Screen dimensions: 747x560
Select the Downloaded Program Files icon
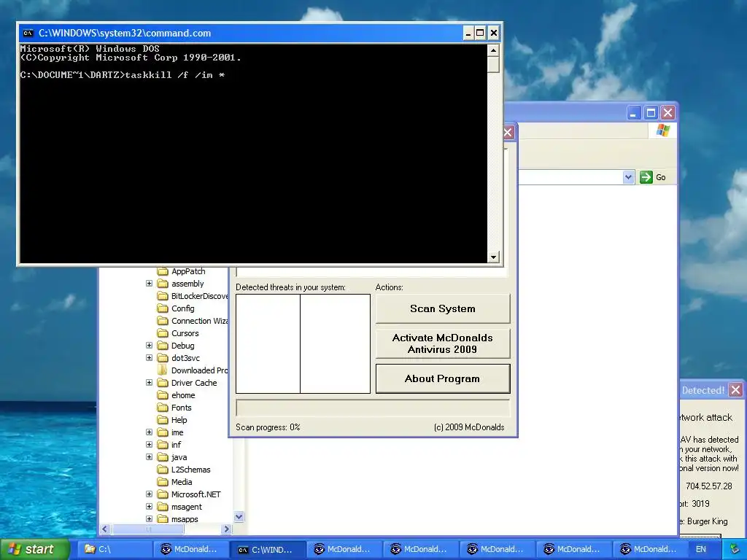163,370
